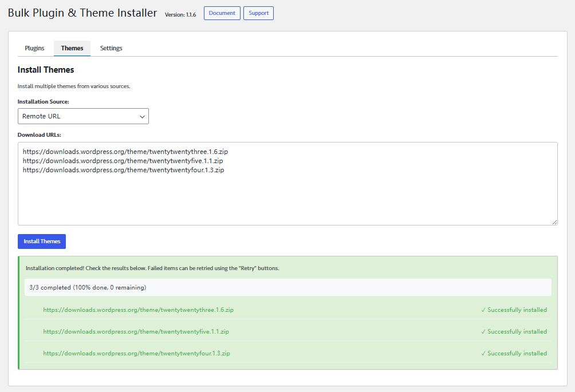This screenshot has width=575, height=392.
Task: Click the twentytwentythree.1.6.zip result link
Action: point(138,310)
